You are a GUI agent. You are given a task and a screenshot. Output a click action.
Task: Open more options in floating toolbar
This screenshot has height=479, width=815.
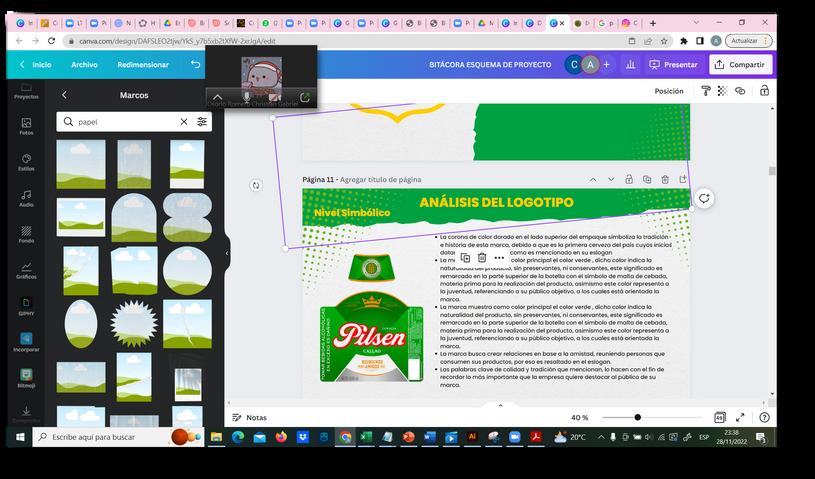(x=499, y=258)
